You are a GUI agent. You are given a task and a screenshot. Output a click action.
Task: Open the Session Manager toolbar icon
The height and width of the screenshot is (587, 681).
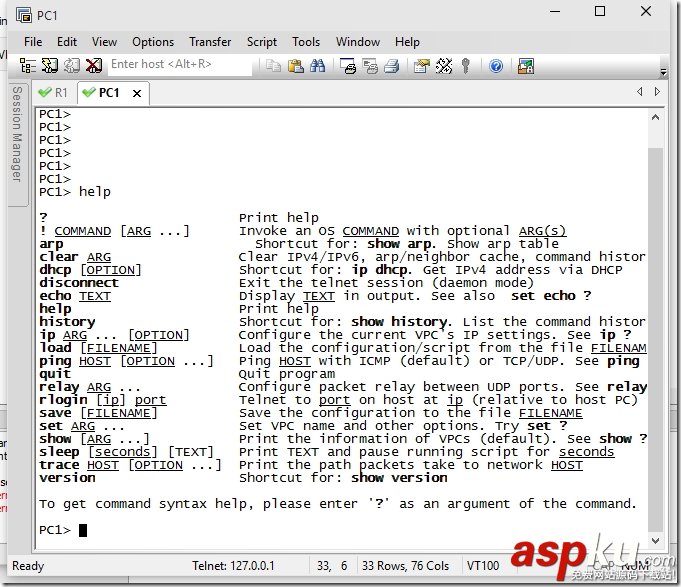[x=28, y=66]
